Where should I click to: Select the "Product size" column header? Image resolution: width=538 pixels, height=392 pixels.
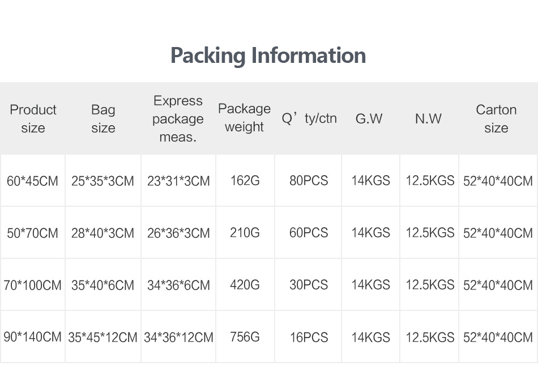pyautogui.click(x=33, y=118)
